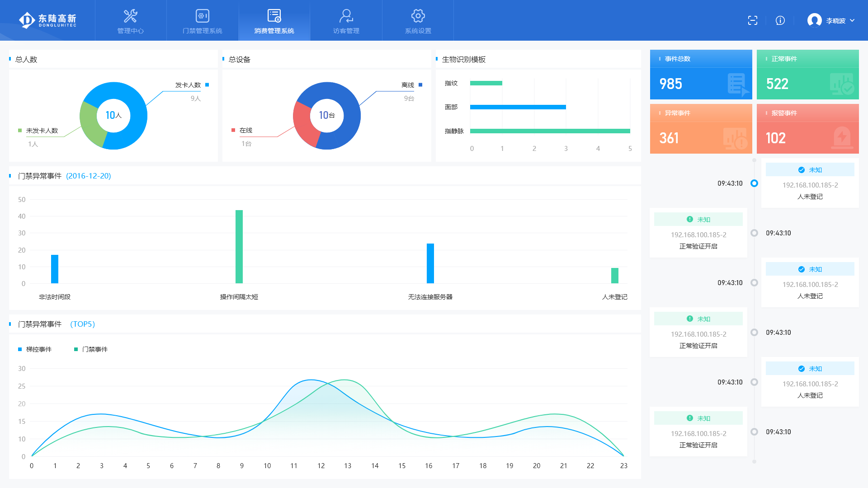Click the 李晓波 username

click(x=835, y=21)
